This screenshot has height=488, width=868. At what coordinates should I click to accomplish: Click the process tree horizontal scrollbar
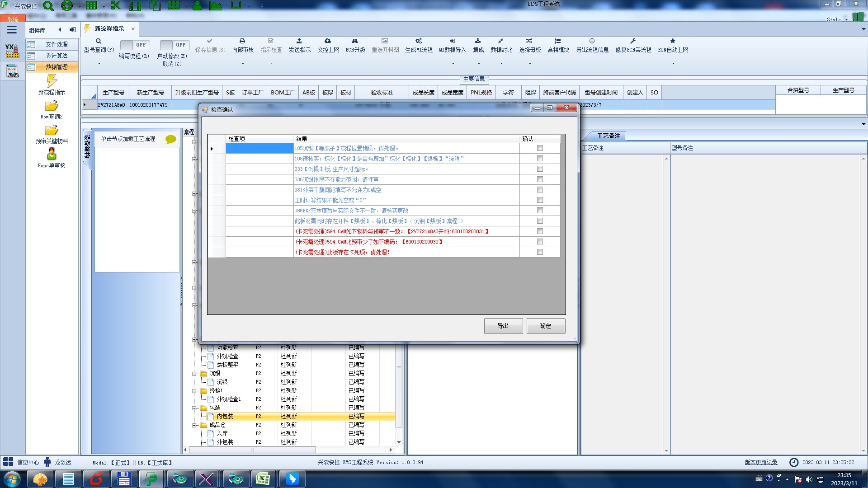tap(252, 450)
